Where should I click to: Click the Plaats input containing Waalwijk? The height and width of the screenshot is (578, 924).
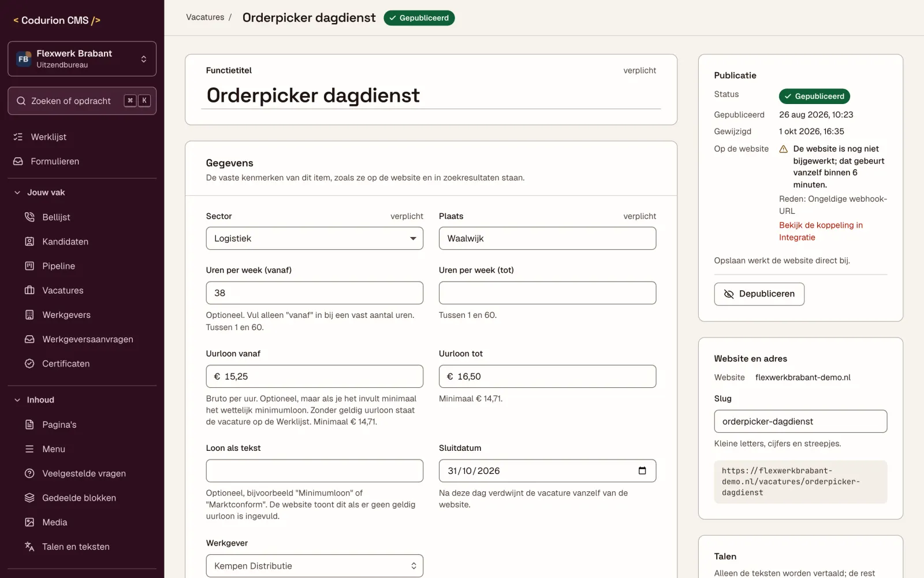point(547,238)
